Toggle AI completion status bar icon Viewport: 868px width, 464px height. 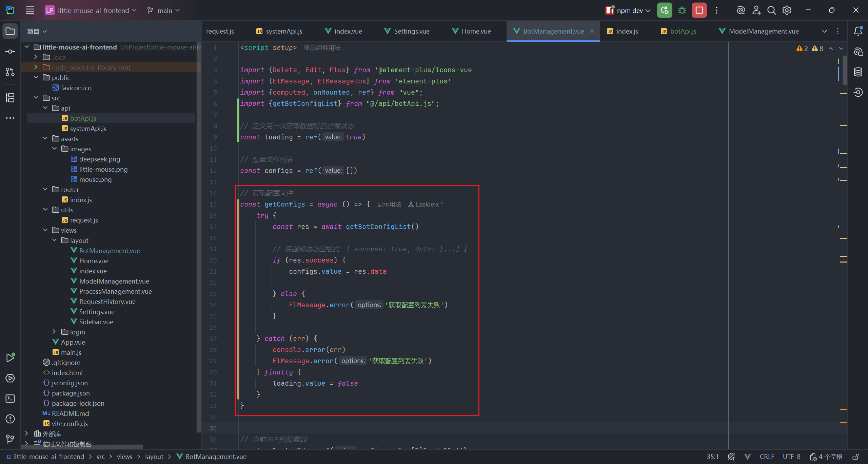(731, 457)
